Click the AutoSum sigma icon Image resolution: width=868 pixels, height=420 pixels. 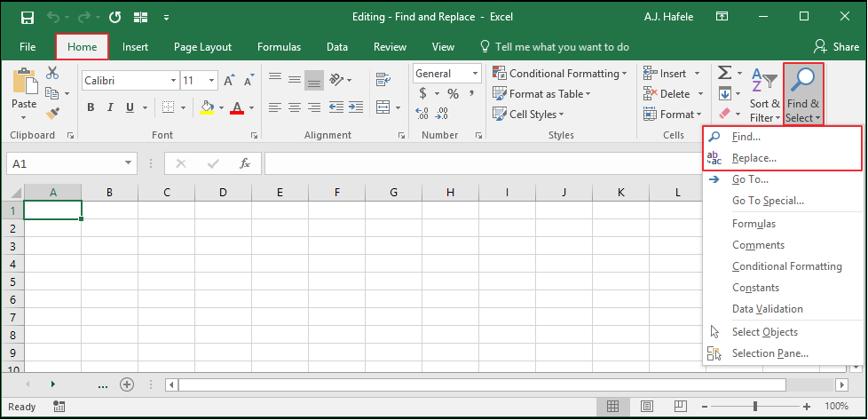pyautogui.click(x=724, y=73)
